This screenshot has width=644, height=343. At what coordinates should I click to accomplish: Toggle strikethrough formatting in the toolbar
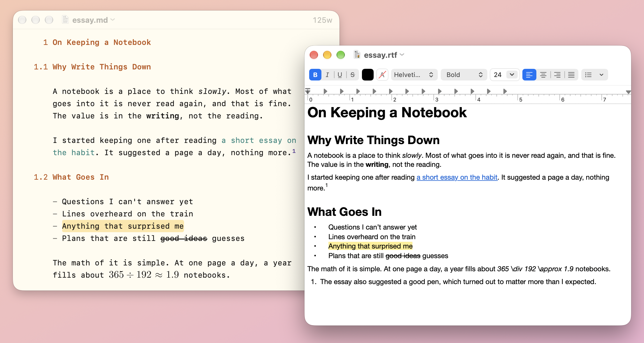[x=352, y=75]
